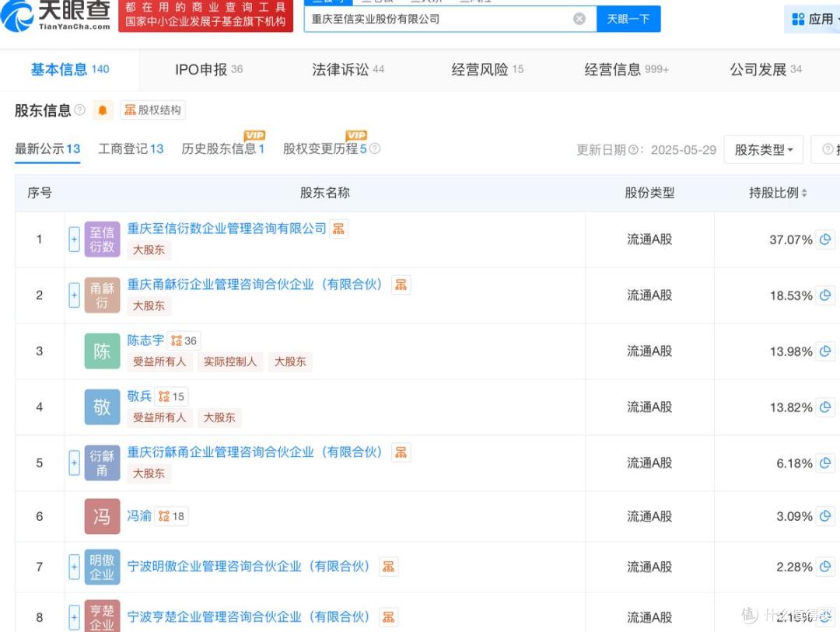Viewport: 840px width, 632px height.
Task: Open 重庆甬龢衍企业管理咨询合伙企业 link
Action: tap(255, 285)
